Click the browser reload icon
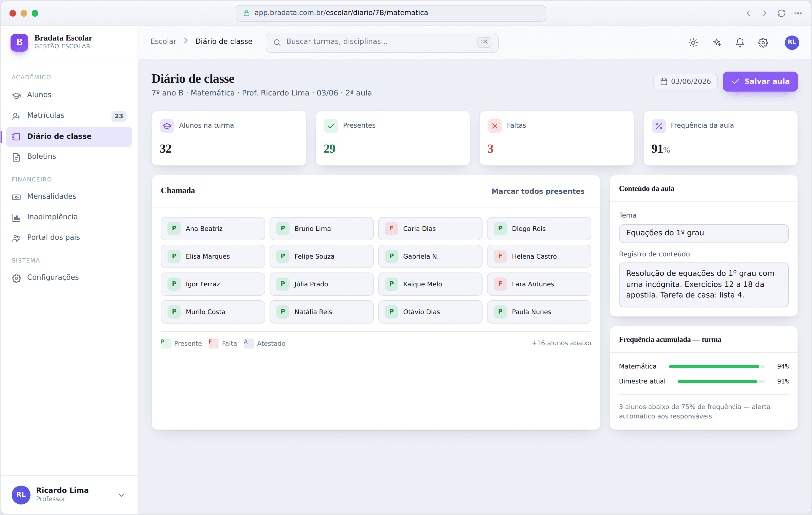Image resolution: width=812 pixels, height=515 pixels. [781, 13]
